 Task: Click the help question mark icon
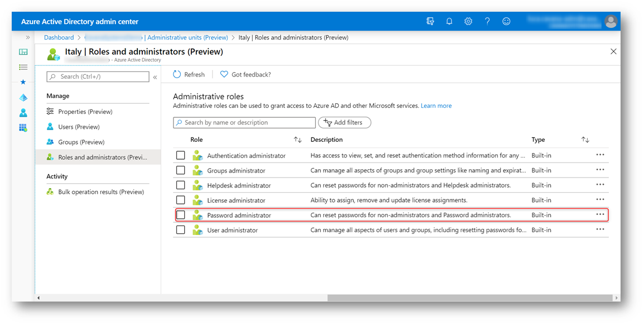pos(487,21)
